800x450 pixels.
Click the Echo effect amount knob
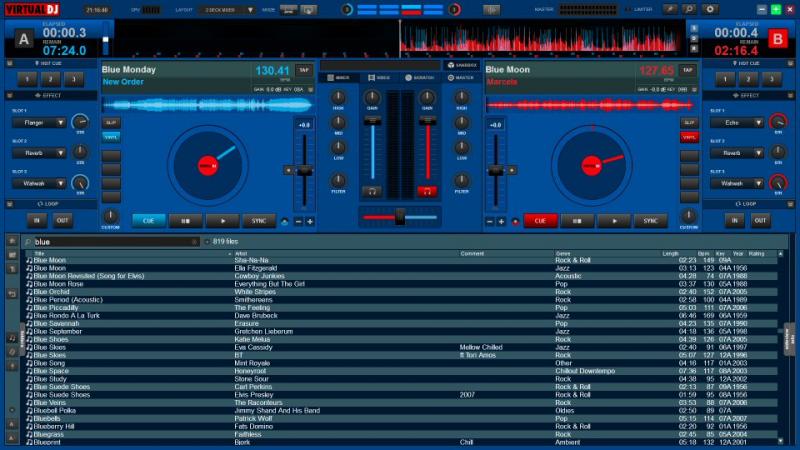778,122
